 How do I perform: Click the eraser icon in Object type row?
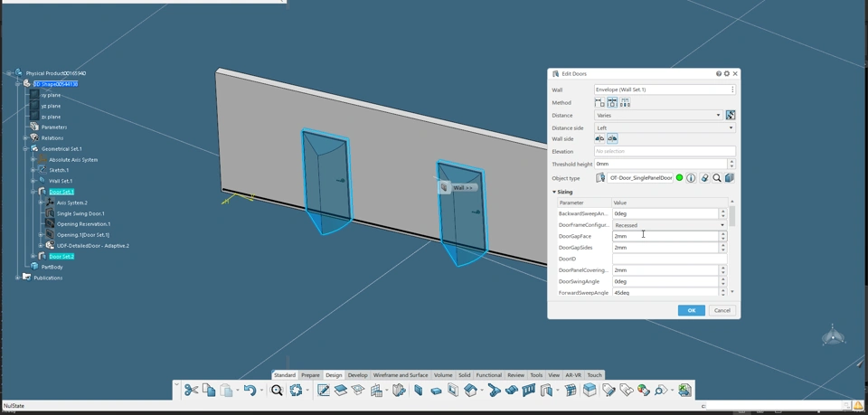704,177
